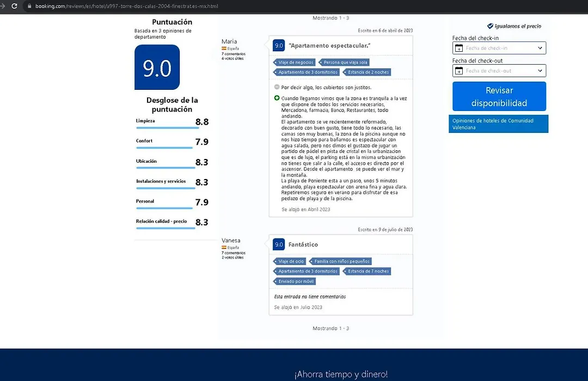The height and width of the screenshot is (381, 588).
Task: Click the Igualamos el precio text
Action: (x=518, y=26)
